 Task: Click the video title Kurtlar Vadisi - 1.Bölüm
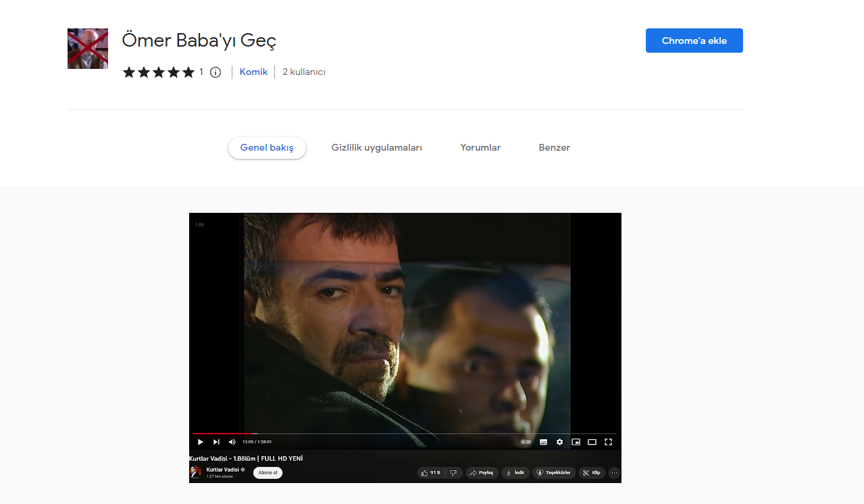point(246,458)
